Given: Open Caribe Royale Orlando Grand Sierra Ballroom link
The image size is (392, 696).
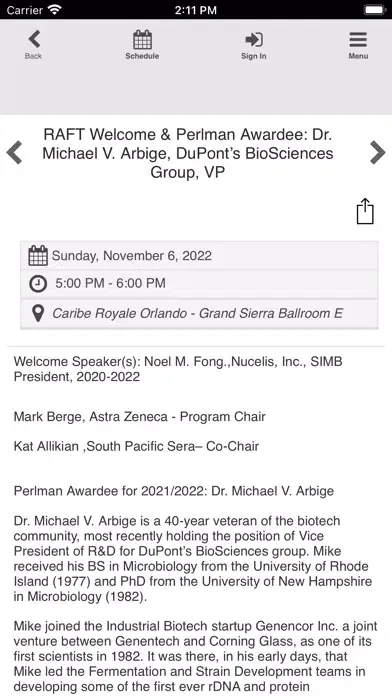Looking at the screenshot, I should [198, 313].
